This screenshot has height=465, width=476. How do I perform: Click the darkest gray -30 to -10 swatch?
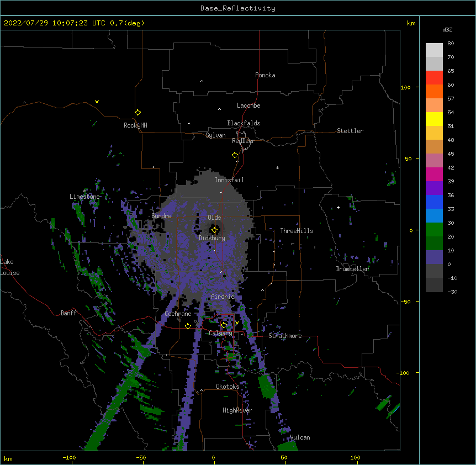click(x=434, y=285)
